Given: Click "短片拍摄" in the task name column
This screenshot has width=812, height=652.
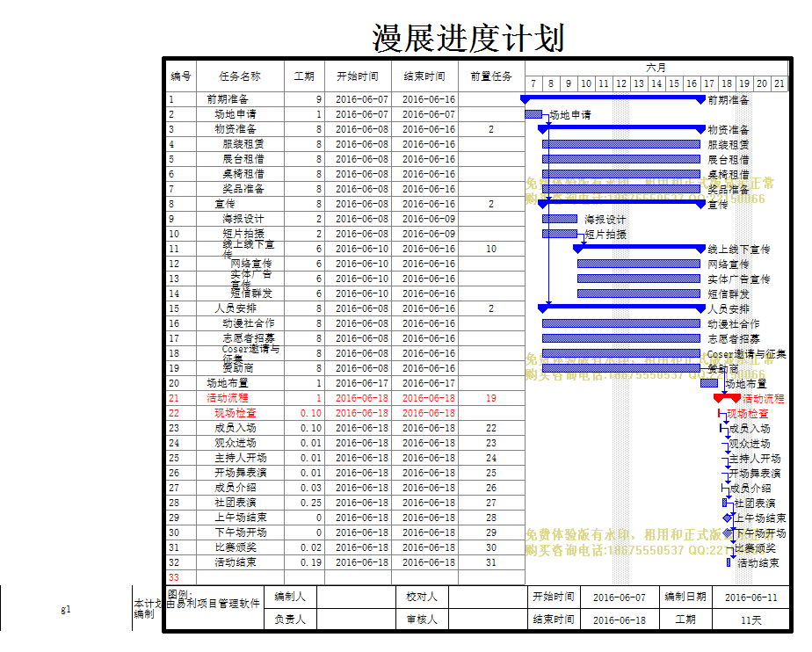Looking at the screenshot, I should tap(243, 234).
